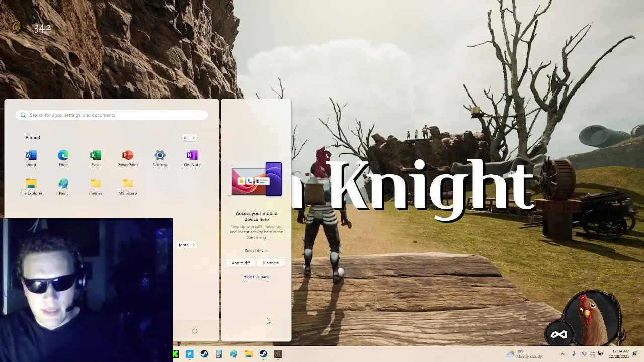Open Calculator from the taskbar
The image size is (644, 362).
tap(219, 354)
